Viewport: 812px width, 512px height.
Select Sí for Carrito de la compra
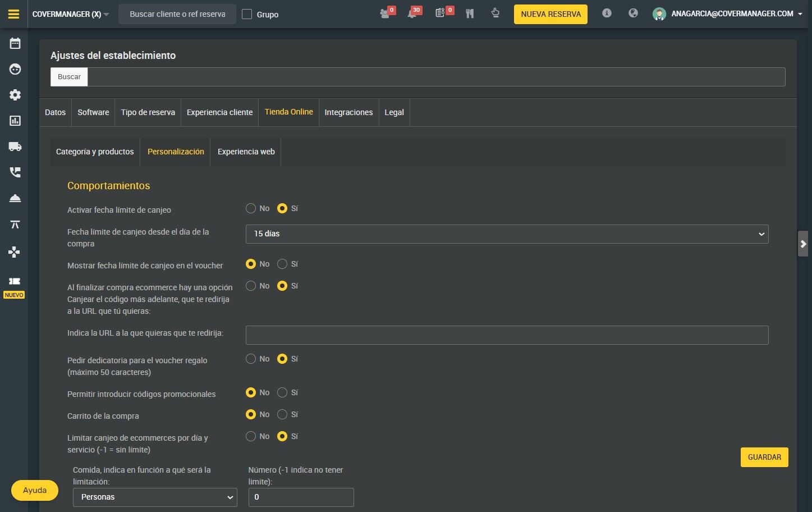pos(282,414)
